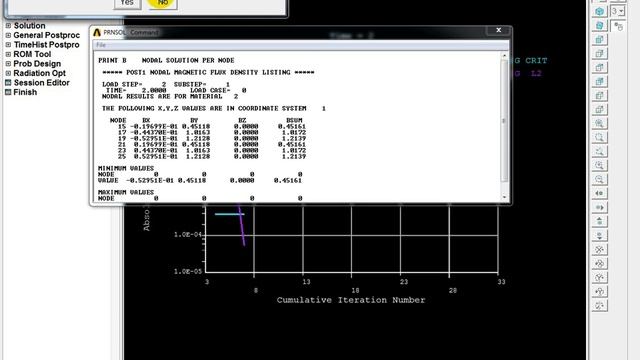The width and height of the screenshot is (640, 360).
Task: Expand the Prob Design tree node
Action: point(8,64)
